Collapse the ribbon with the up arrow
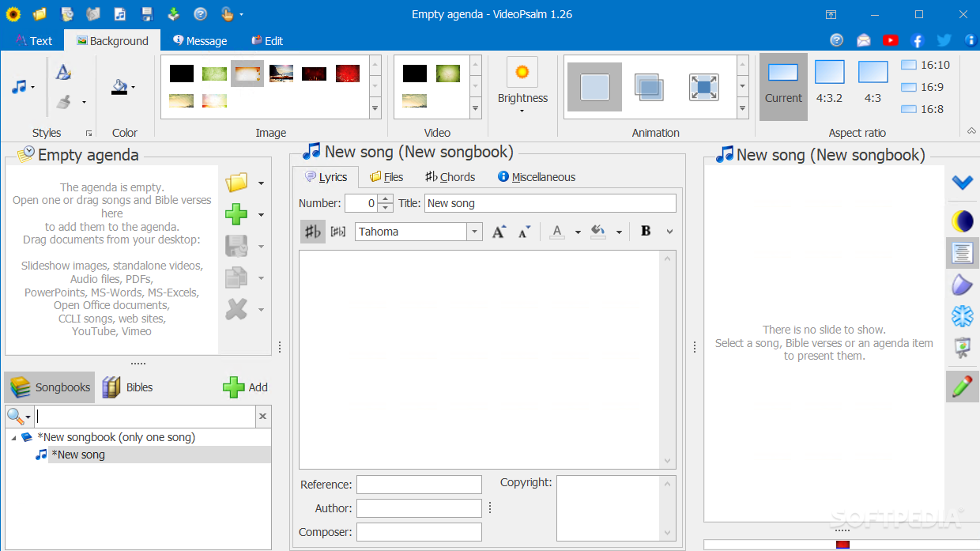This screenshot has height=551, width=980. coord(971,131)
